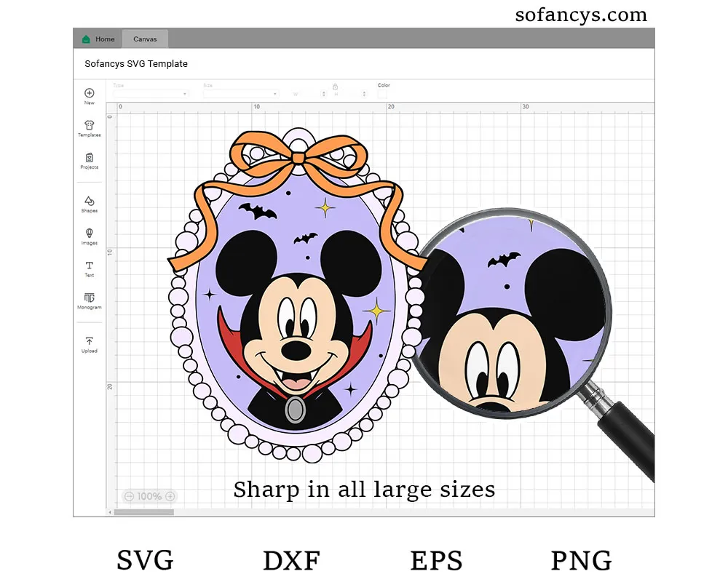
Task: Open the Type dropdown
Action: [150, 94]
